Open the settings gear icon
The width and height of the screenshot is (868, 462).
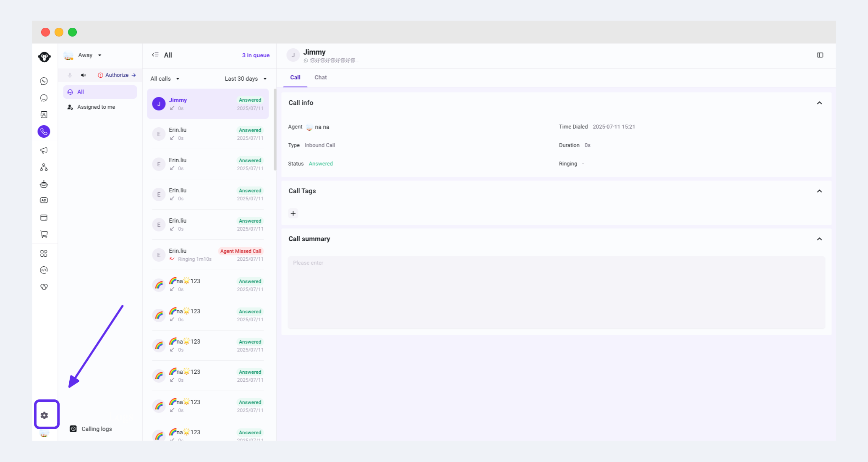[x=44, y=415]
